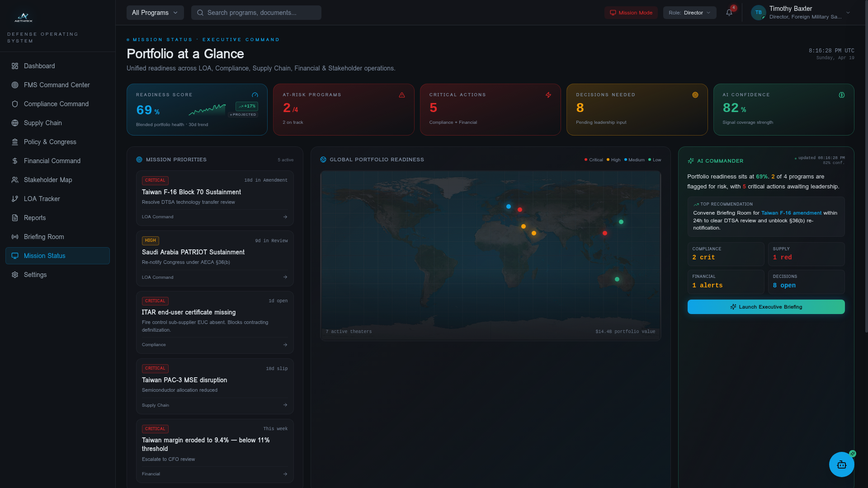Select Supply Chain in sidebar
Image resolution: width=868 pixels, height=488 pixels.
tap(57, 123)
